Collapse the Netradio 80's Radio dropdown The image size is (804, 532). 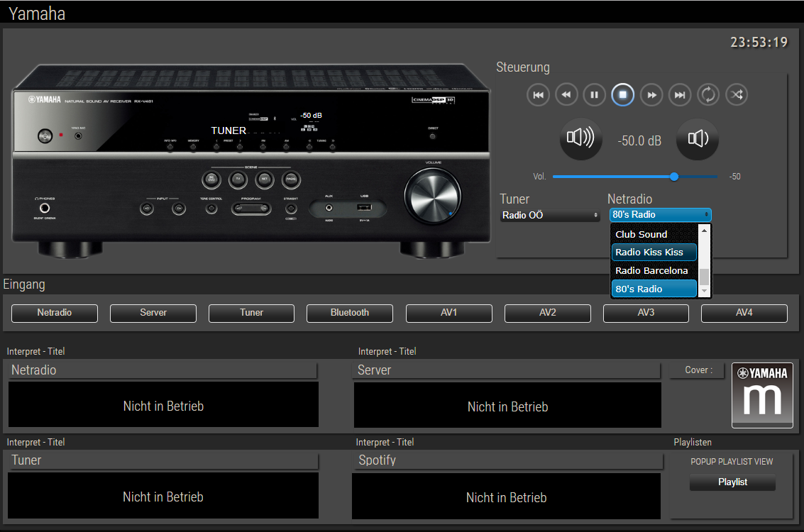pyautogui.click(x=660, y=215)
